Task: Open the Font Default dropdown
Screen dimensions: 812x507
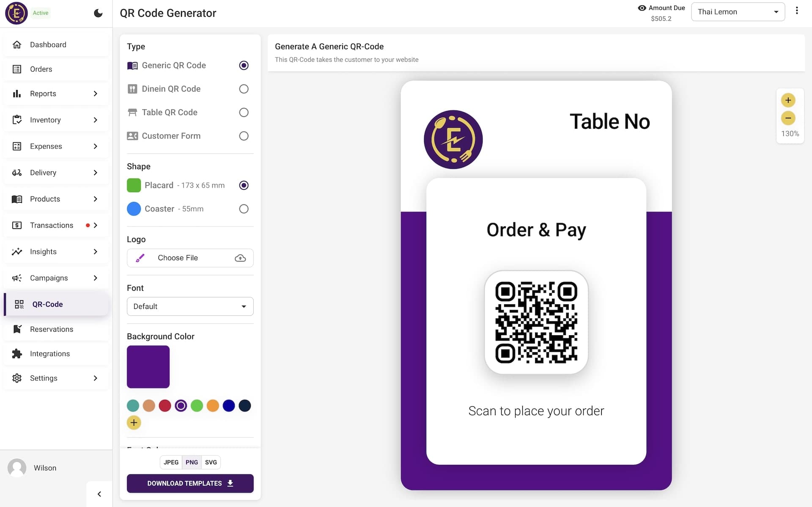Action: [190, 306]
